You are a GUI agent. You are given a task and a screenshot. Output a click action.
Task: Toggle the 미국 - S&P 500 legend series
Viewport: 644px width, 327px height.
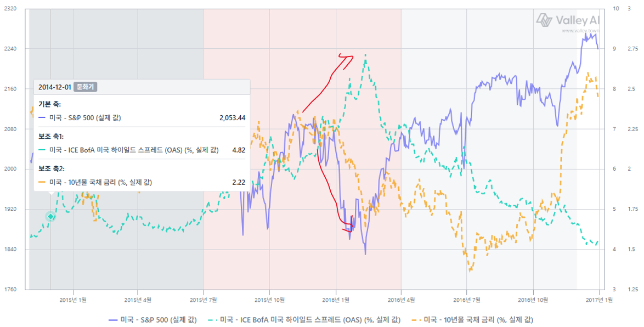point(152,320)
